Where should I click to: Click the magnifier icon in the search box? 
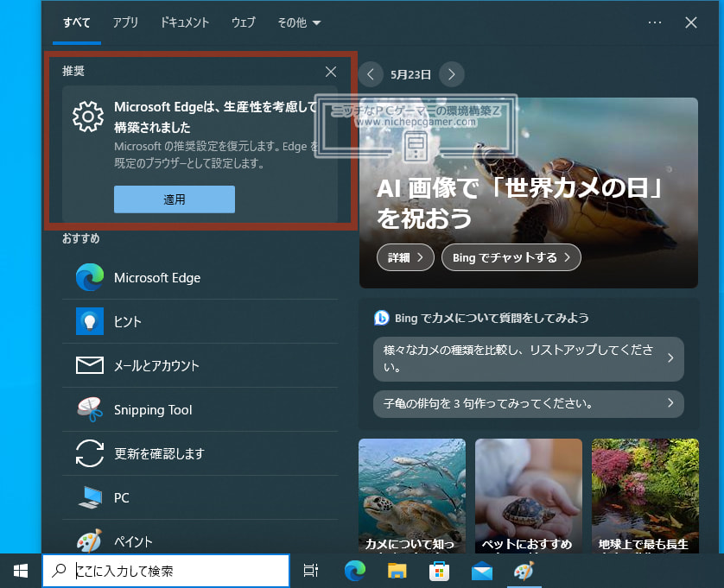coord(59,571)
